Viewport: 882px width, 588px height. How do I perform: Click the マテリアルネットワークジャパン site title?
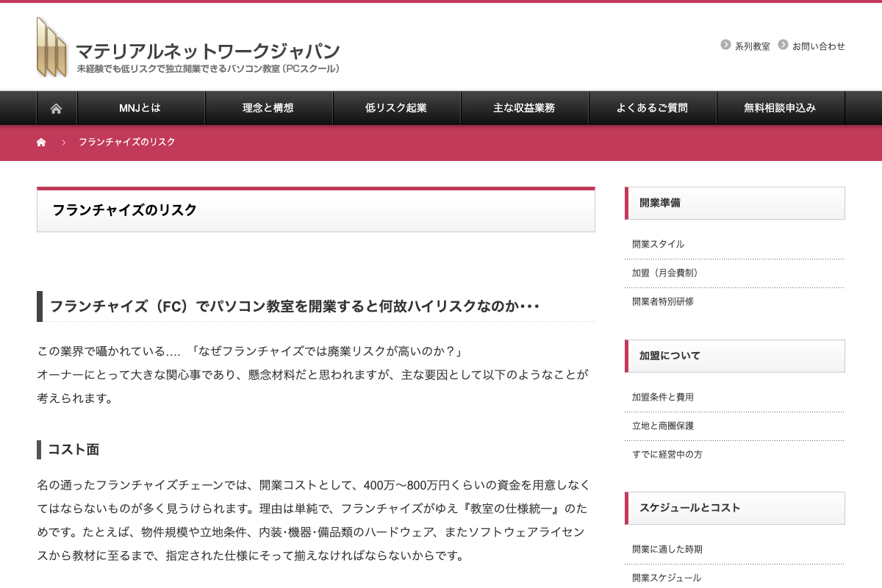pyautogui.click(x=208, y=51)
